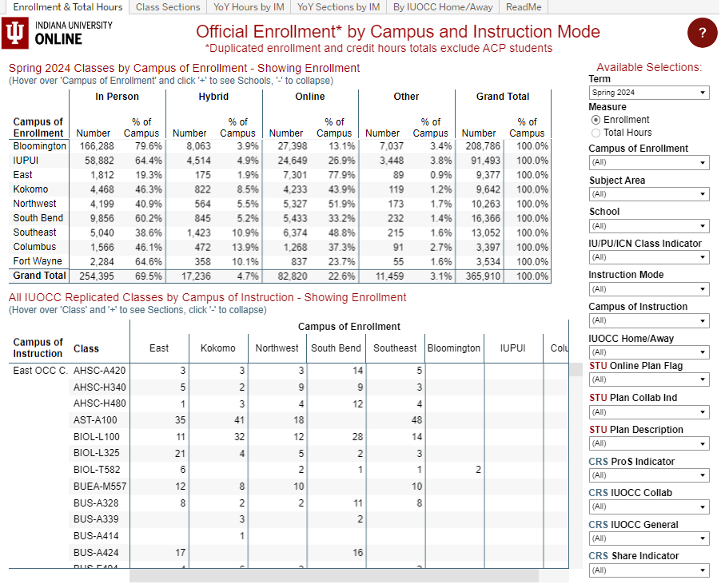Open the By IUOCC Home/Away tab
Screen dimensions: 721x588
pos(442,7)
